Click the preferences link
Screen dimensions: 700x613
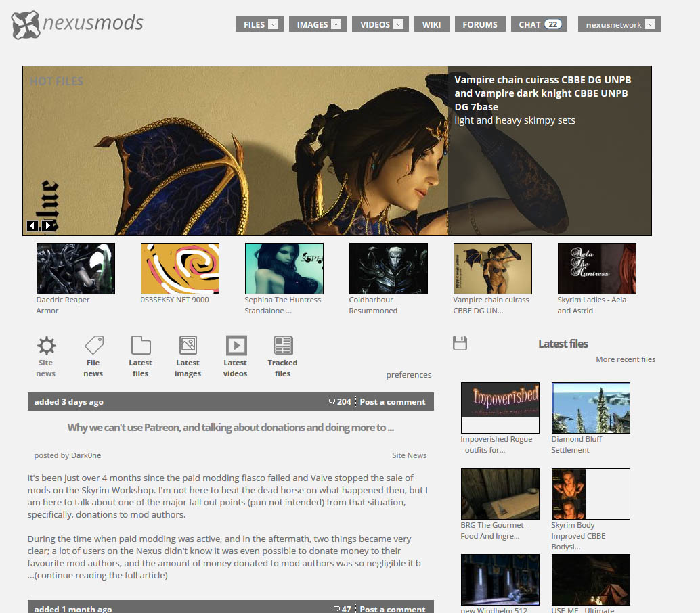(409, 375)
